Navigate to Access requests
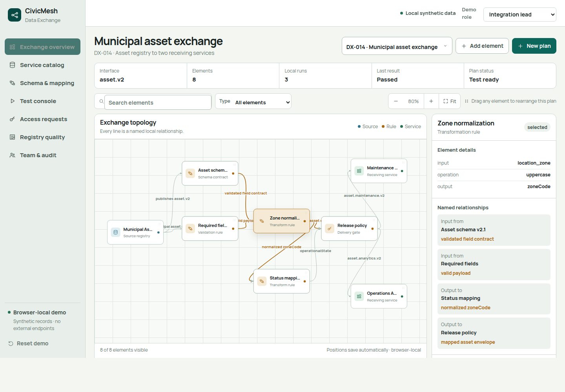The image size is (565, 392). tap(42, 119)
